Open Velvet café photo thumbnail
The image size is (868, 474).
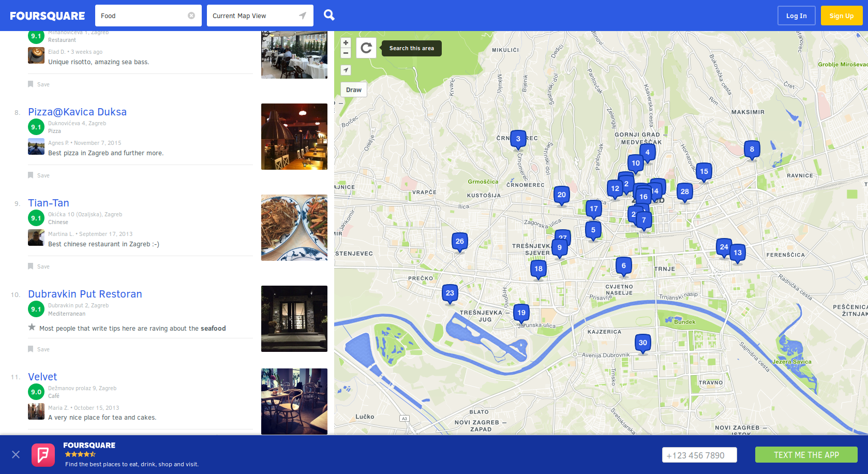294,402
